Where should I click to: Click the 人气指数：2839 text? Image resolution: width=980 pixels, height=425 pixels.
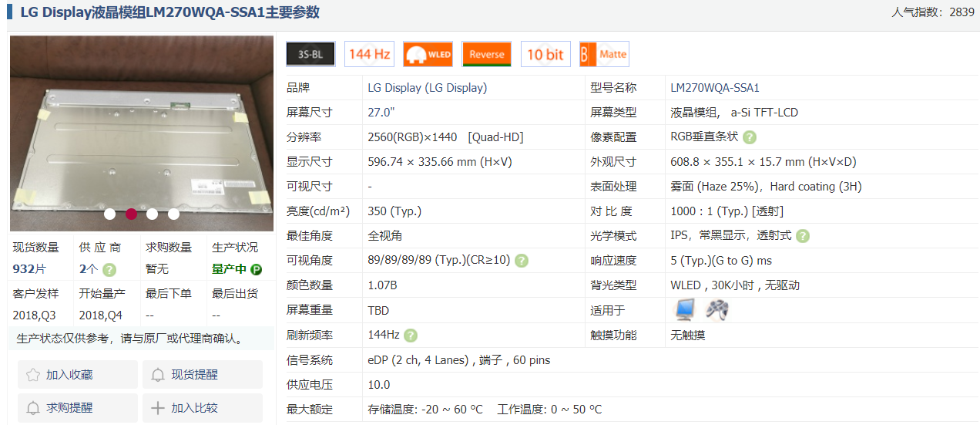click(932, 12)
